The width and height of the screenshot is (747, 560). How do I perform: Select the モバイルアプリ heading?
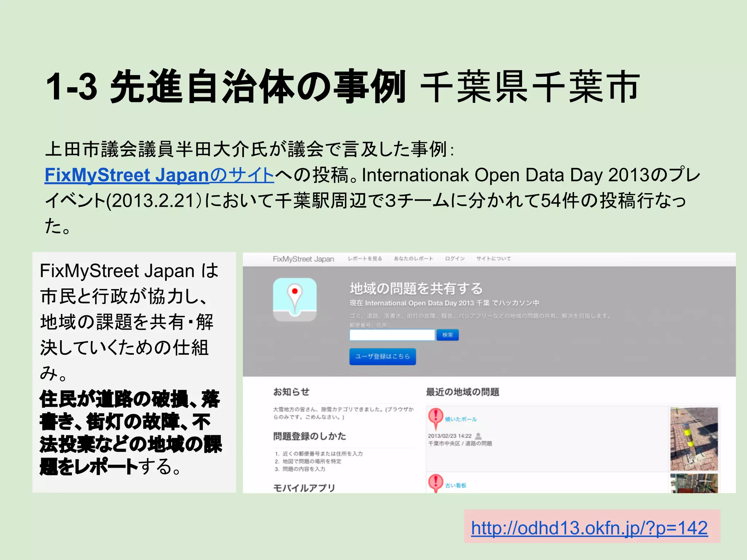[304, 488]
